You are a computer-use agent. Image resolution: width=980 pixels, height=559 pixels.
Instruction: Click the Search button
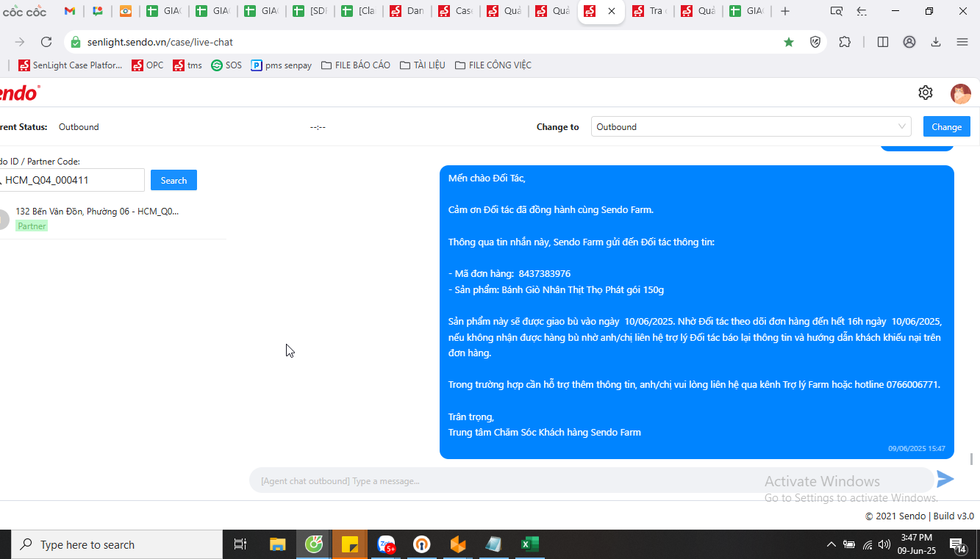pos(174,180)
